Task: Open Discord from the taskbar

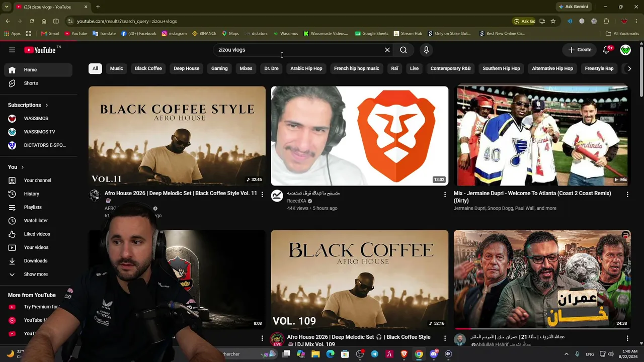Action: pyautogui.click(x=434, y=354)
